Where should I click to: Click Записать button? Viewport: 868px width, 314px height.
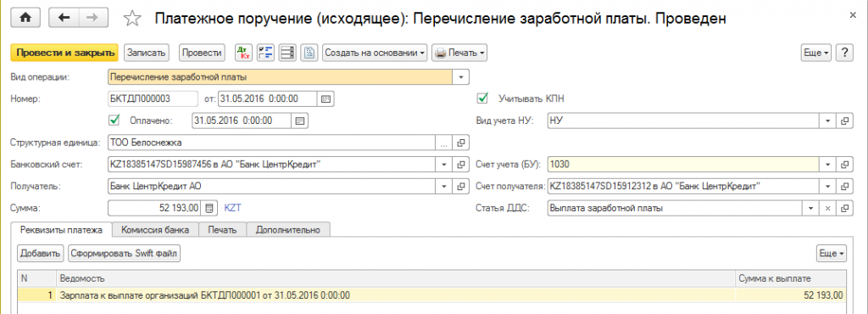[x=146, y=53]
